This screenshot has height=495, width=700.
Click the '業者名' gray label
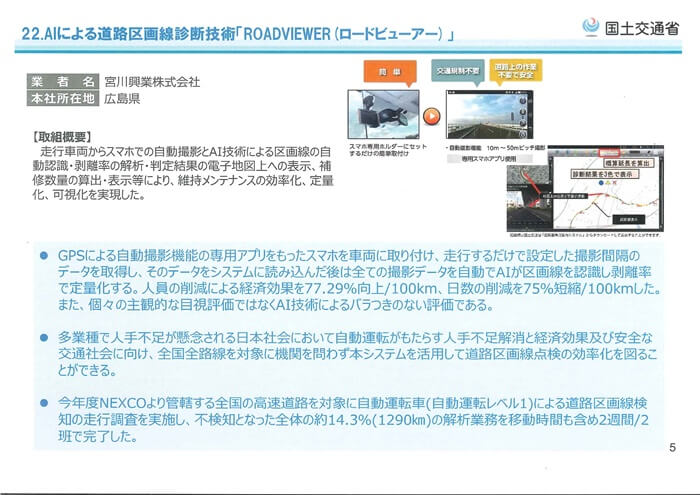62,82
